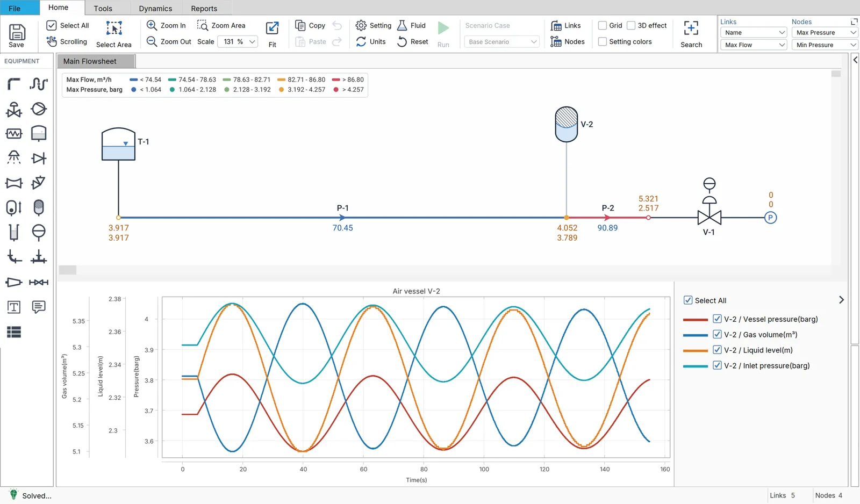Open the Scale 131 % dropdown

click(238, 41)
